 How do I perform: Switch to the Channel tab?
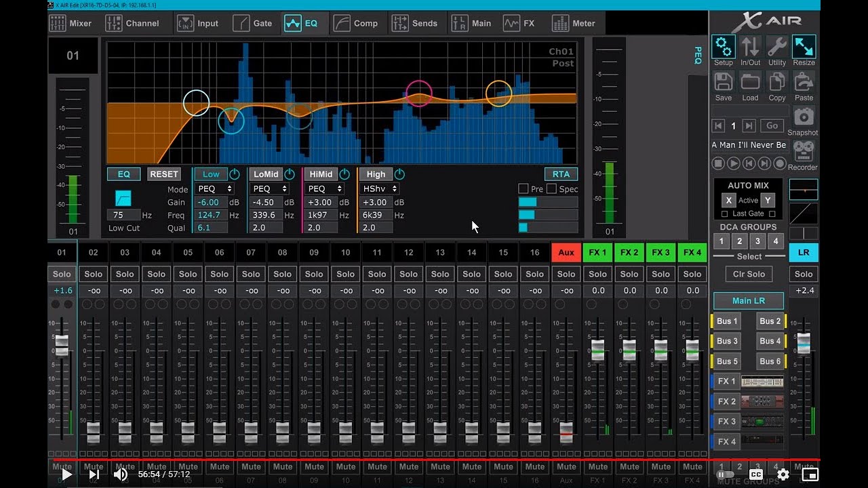click(133, 23)
